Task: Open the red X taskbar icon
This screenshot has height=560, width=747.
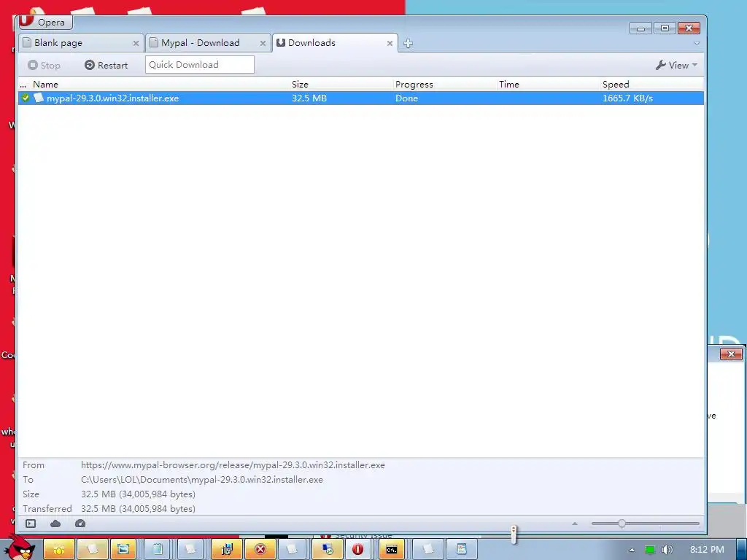Action: tap(260, 550)
